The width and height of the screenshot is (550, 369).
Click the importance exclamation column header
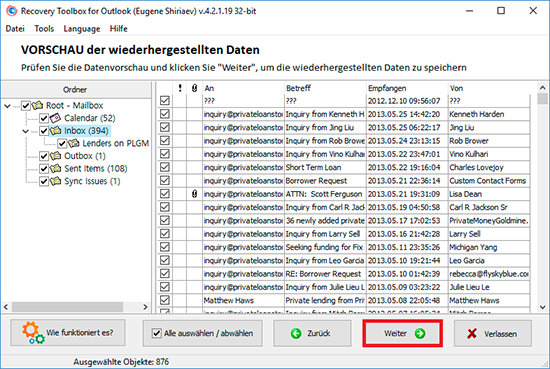click(180, 88)
